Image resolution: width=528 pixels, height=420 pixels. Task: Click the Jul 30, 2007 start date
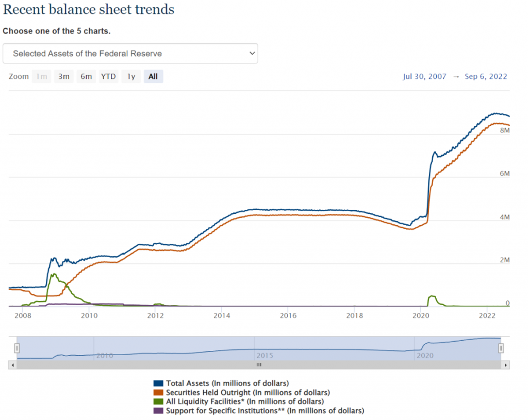(423, 77)
